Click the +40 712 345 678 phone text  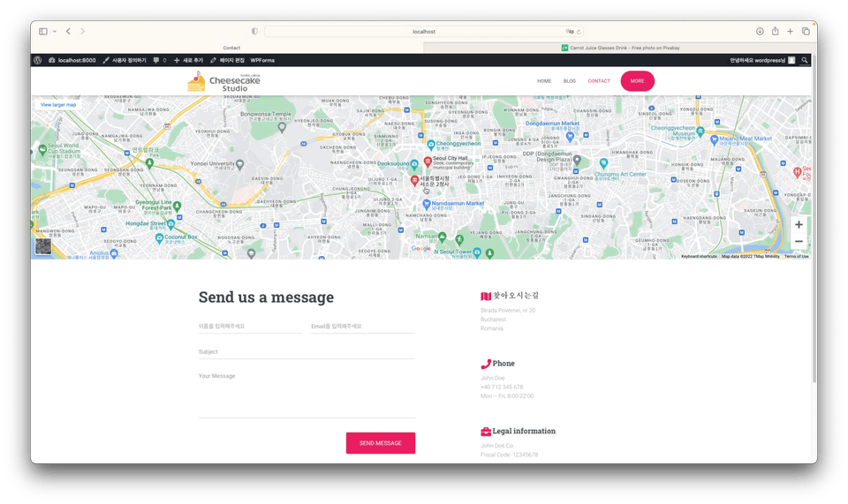click(x=502, y=387)
